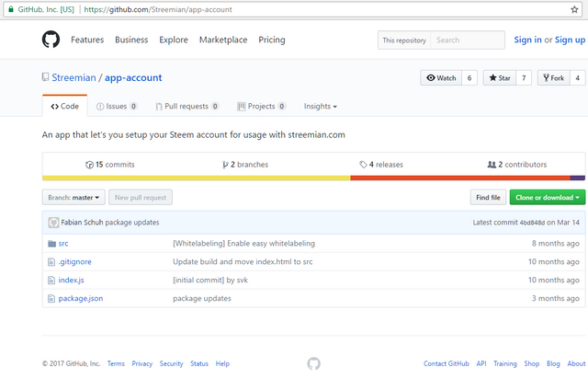Viewport: 588px width, 379px height.
Task: Click the New pull request button
Action: (x=141, y=197)
